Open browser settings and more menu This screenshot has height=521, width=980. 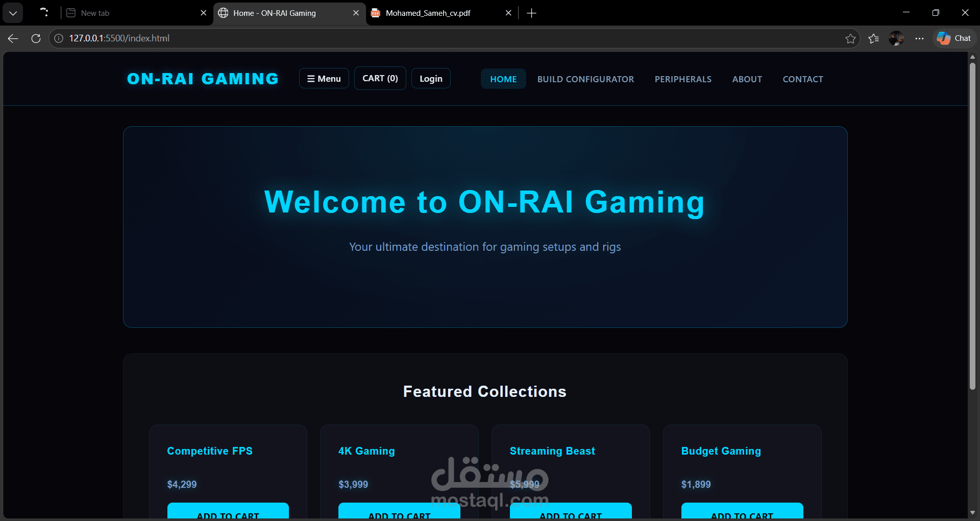(x=919, y=38)
